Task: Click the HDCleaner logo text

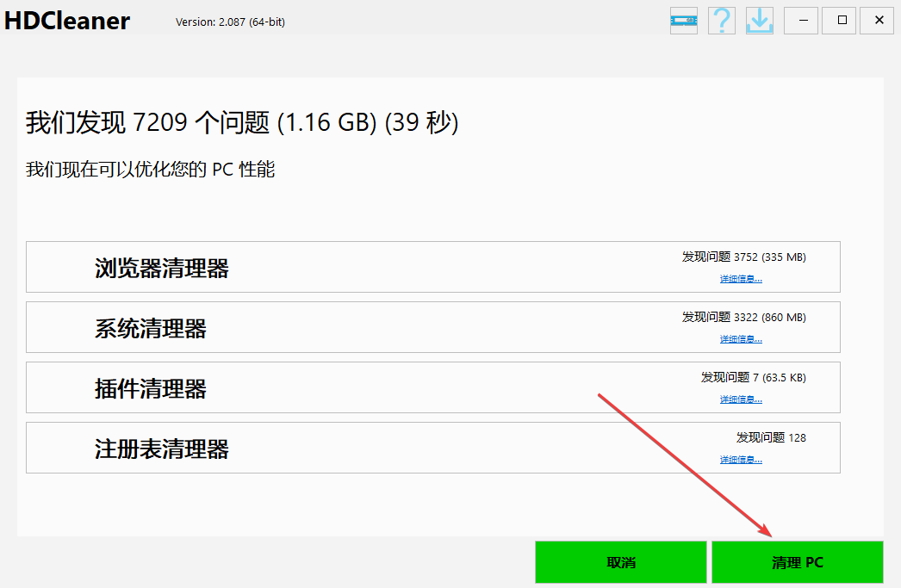Action: (66, 20)
